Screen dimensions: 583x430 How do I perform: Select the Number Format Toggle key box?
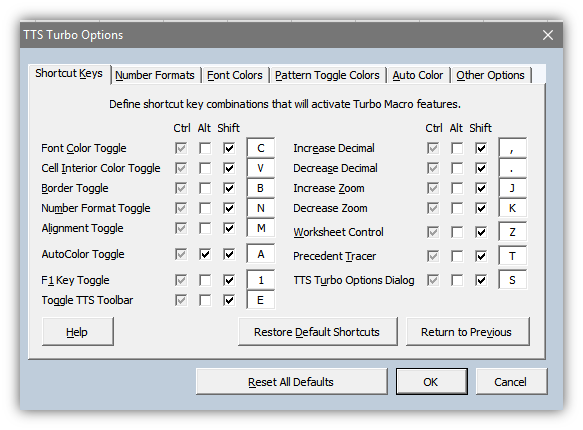(x=261, y=208)
